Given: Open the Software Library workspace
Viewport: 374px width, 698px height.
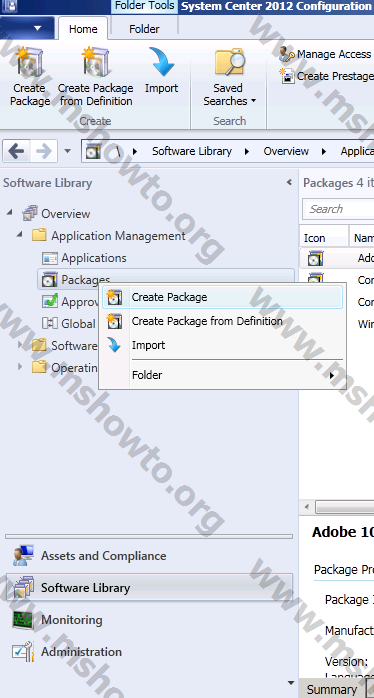Looking at the screenshot, I should coord(149,588).
